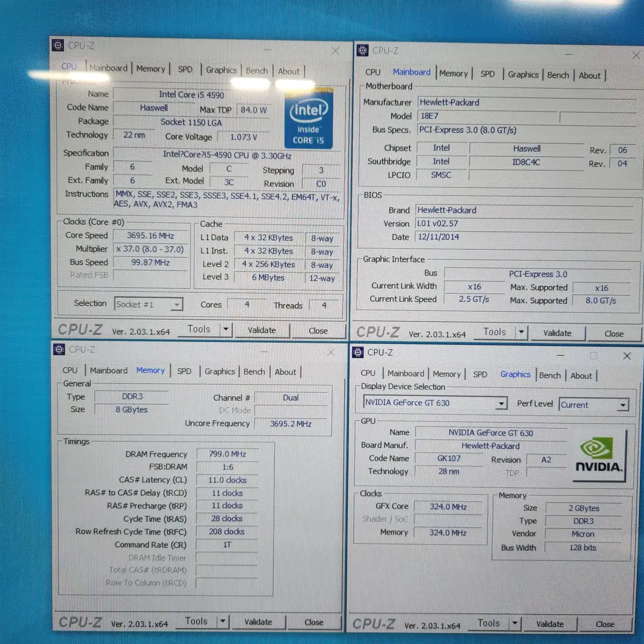The image size is (644, 644).
Task: Click CPU-Z app icon in CPU tab window title bar
Action: tap(58, 46)
